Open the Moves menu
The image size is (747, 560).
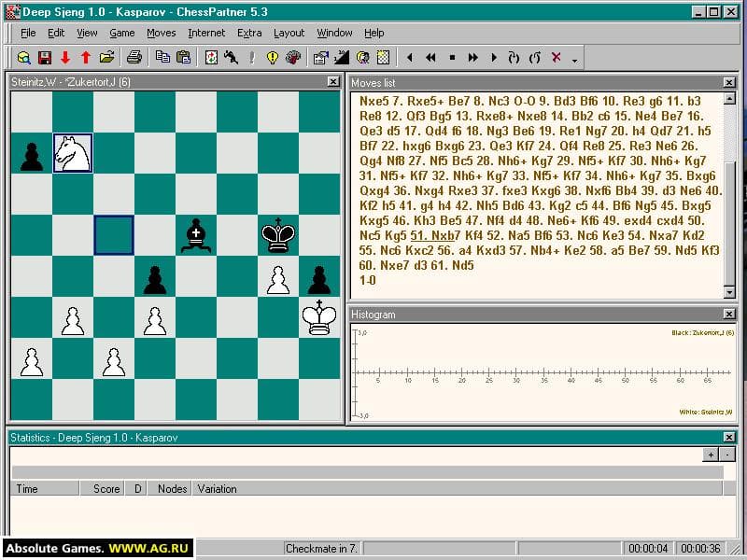[161, 33]
